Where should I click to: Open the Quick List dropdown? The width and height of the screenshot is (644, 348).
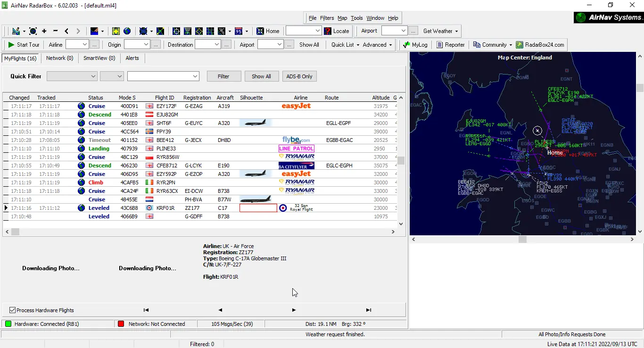point(346,45)
